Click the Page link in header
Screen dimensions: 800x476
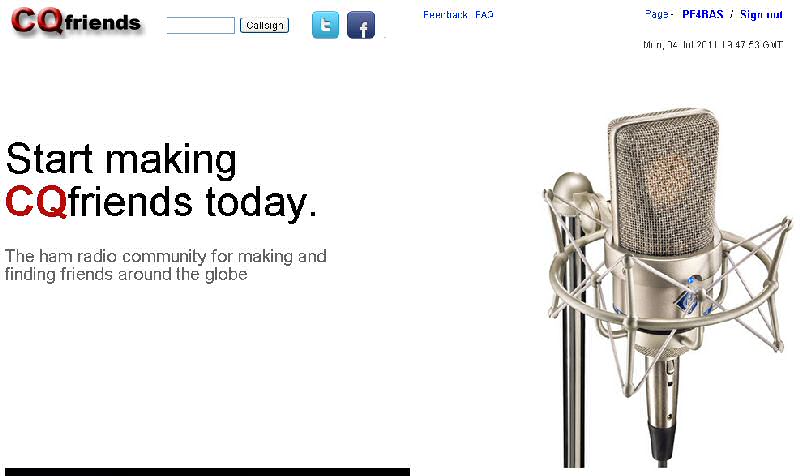pos(656,14)
